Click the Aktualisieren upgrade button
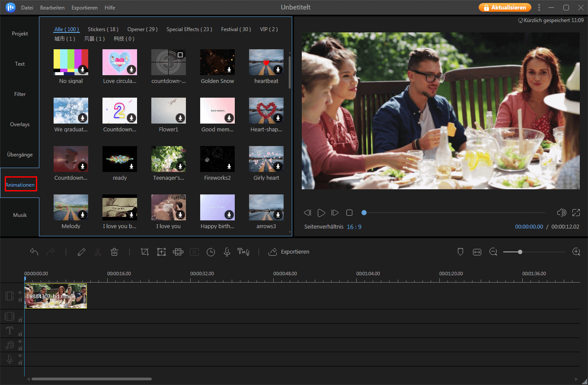Viewport: 588px width, 385px height. 505,7
